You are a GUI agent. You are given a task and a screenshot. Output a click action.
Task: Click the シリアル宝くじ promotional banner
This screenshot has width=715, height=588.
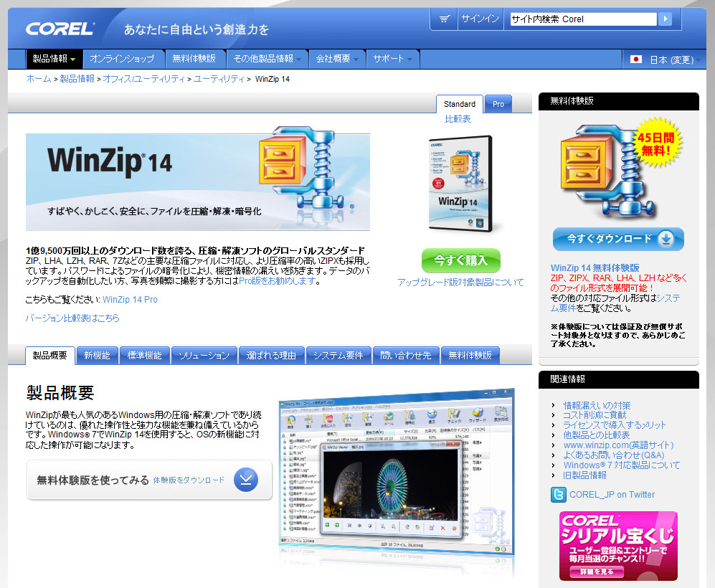click(x=618, y=545)
